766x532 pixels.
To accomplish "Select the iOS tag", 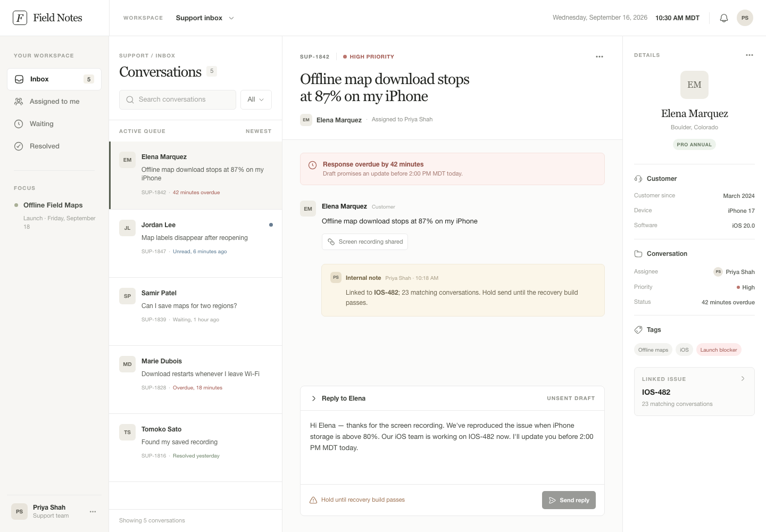I will click(684, 350).
